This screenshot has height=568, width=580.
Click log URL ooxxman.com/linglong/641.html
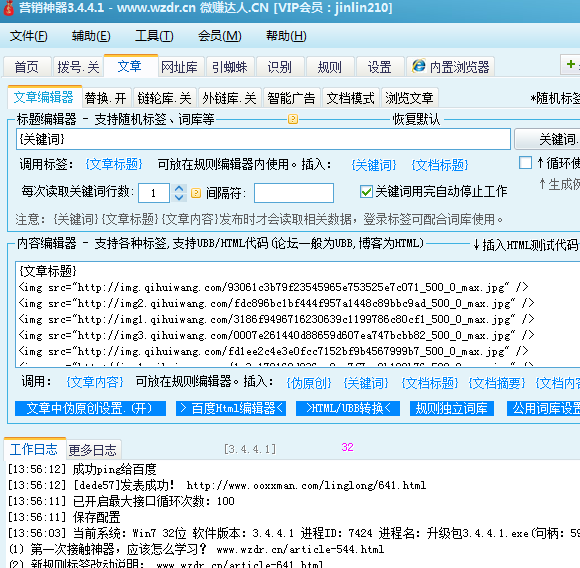click(x=306, y=485)
